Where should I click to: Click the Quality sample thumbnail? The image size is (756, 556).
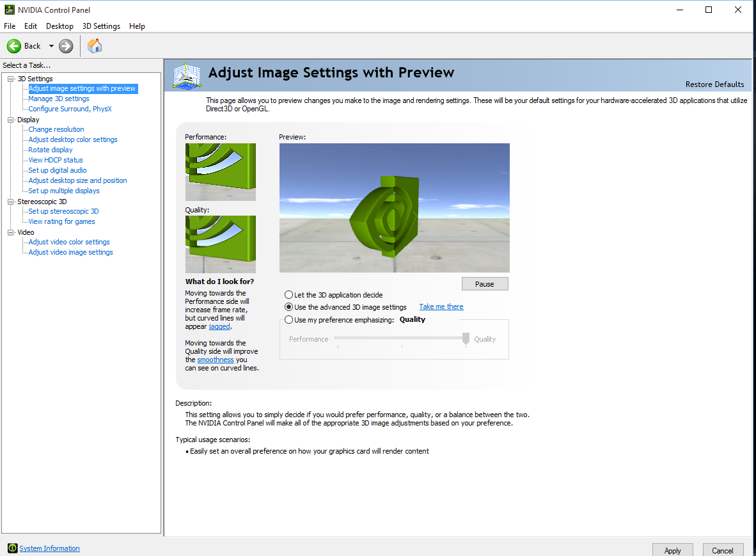coord(220,244)
